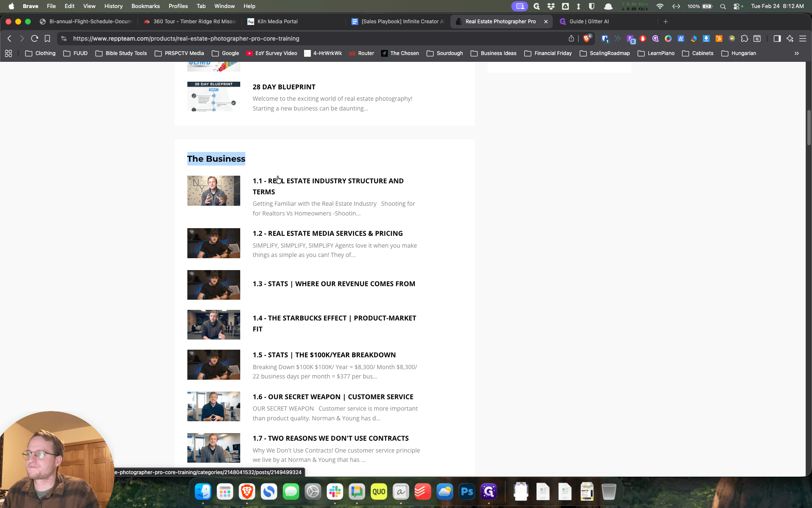812x508 pixels.
Task: Open the Window menu
Action: [x=224, y=6]
